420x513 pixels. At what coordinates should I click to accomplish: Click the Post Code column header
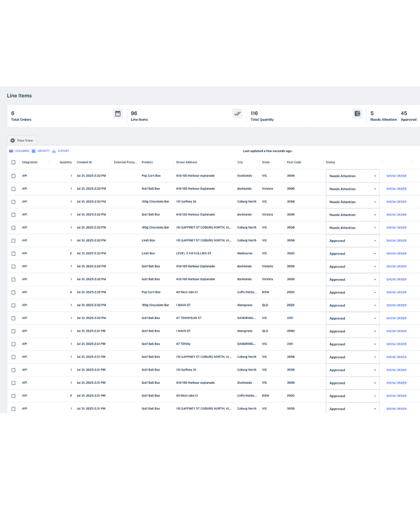tap(294, 162)
